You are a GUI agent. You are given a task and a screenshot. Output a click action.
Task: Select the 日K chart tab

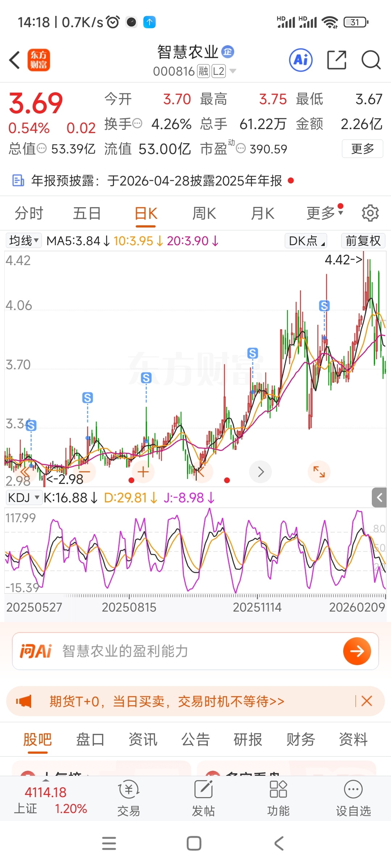[x=146, y=213]
